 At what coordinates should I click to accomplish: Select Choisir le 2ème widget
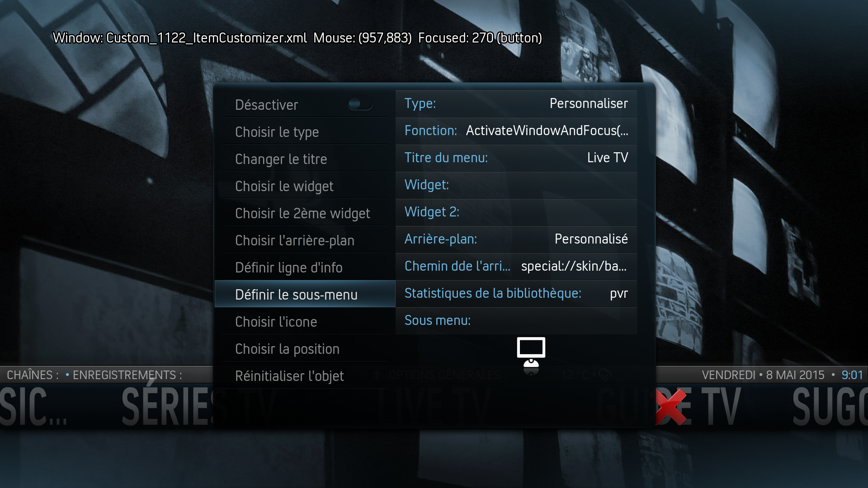(x=305, y=213)
